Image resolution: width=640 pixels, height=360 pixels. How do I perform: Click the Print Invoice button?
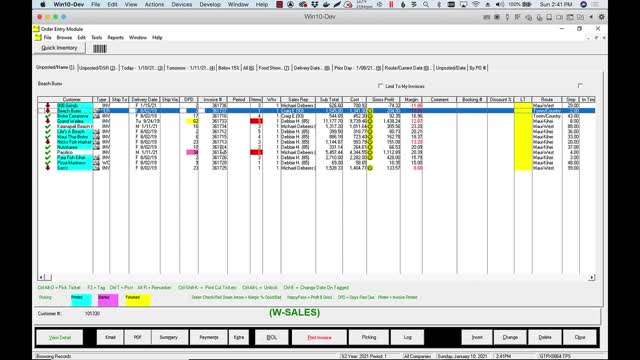(x=319, y=338)
